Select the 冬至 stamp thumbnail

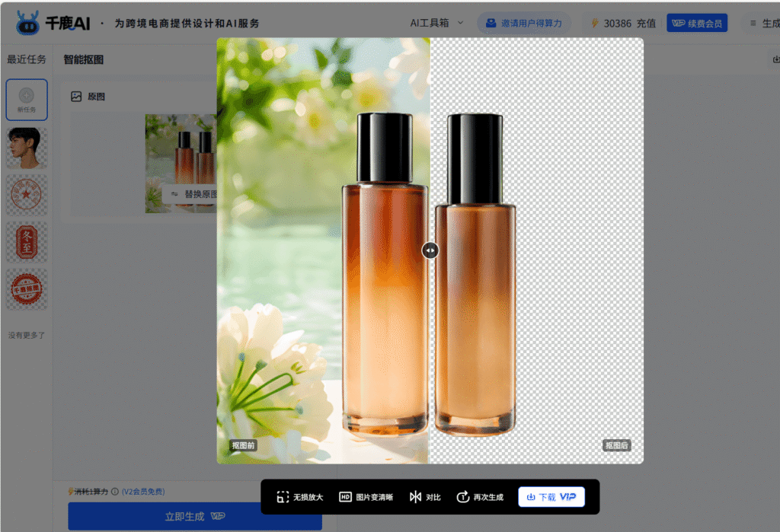coord(27,242)
